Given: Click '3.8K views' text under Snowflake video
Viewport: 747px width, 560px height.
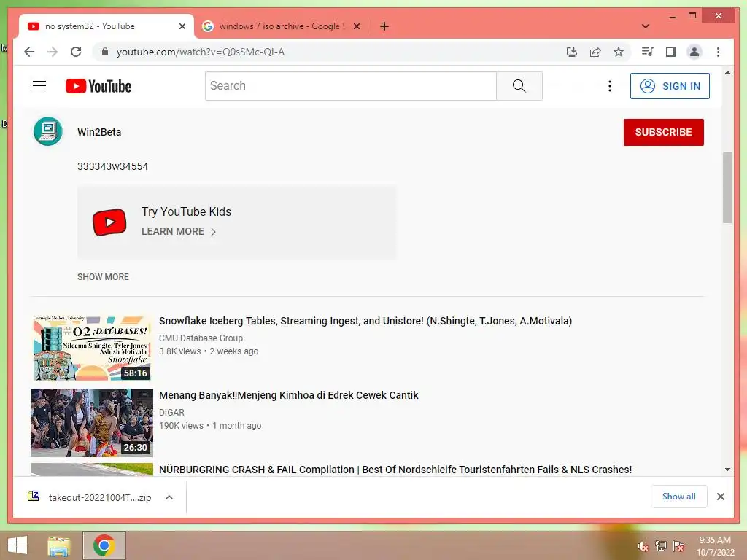Looking at the screenshot, I should click(179, 351).
